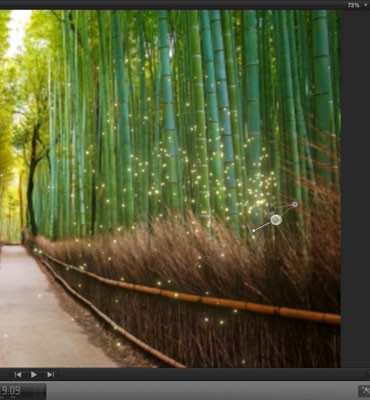Select the ringed emitter endpoint handle at upper right
The height and width of the screenshot is (400, 370).
(x=294, y=204)
